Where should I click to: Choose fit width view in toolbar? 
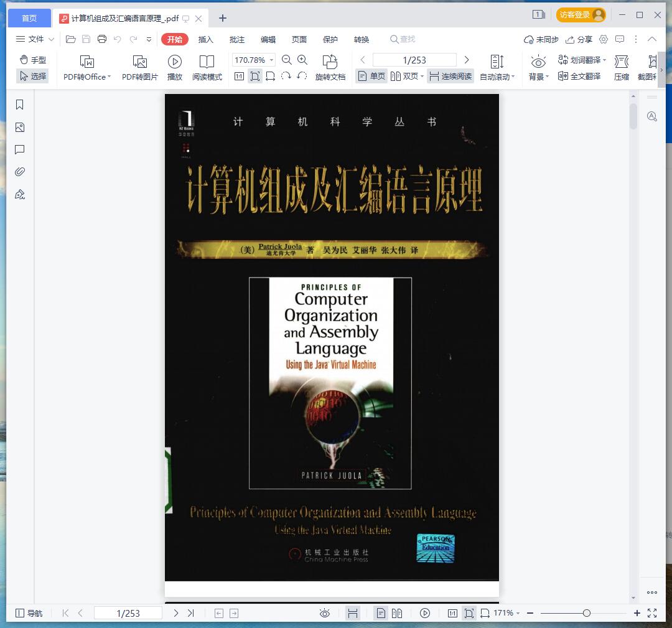271,77
